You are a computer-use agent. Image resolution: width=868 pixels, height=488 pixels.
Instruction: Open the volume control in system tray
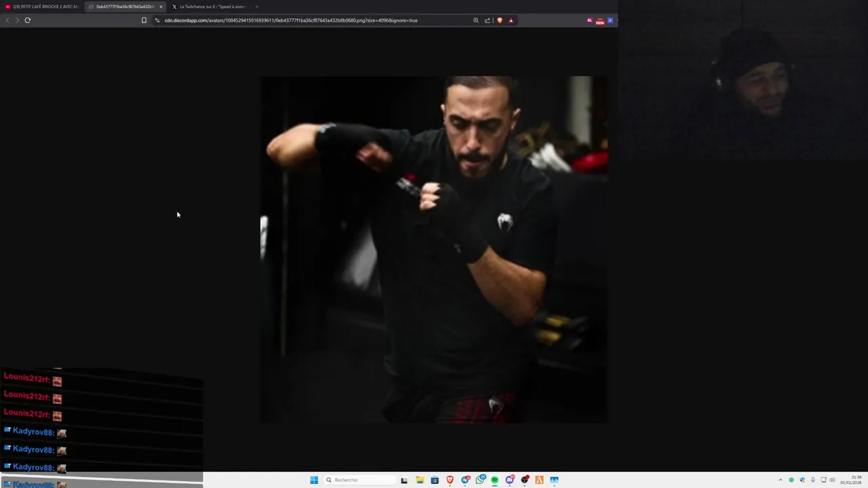(x=832, y=480)
